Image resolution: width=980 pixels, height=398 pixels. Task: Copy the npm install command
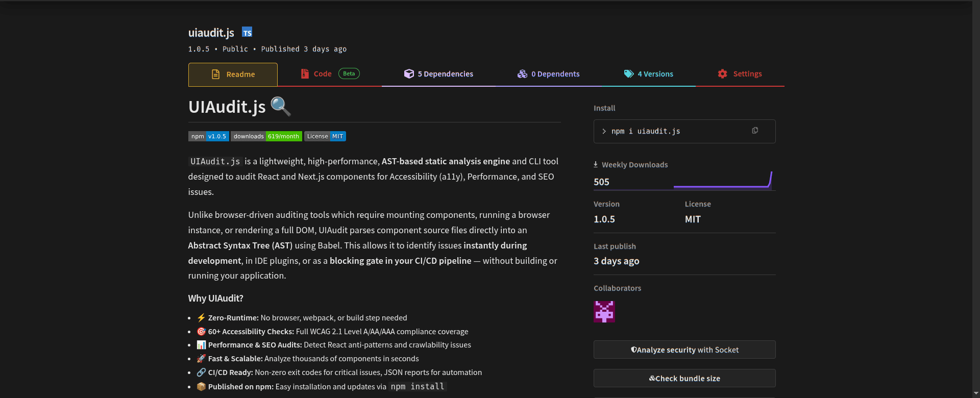[x=755, y=131]
